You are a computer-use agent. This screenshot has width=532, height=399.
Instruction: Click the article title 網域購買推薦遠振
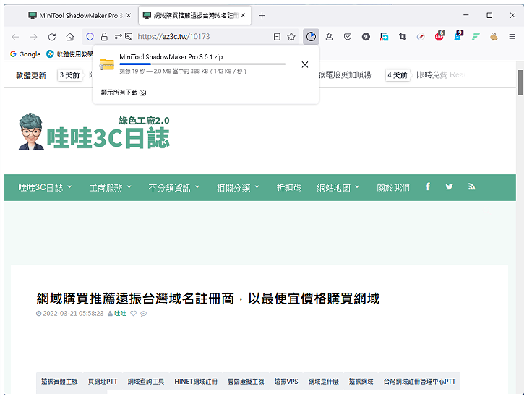click(x=207, y=299)
